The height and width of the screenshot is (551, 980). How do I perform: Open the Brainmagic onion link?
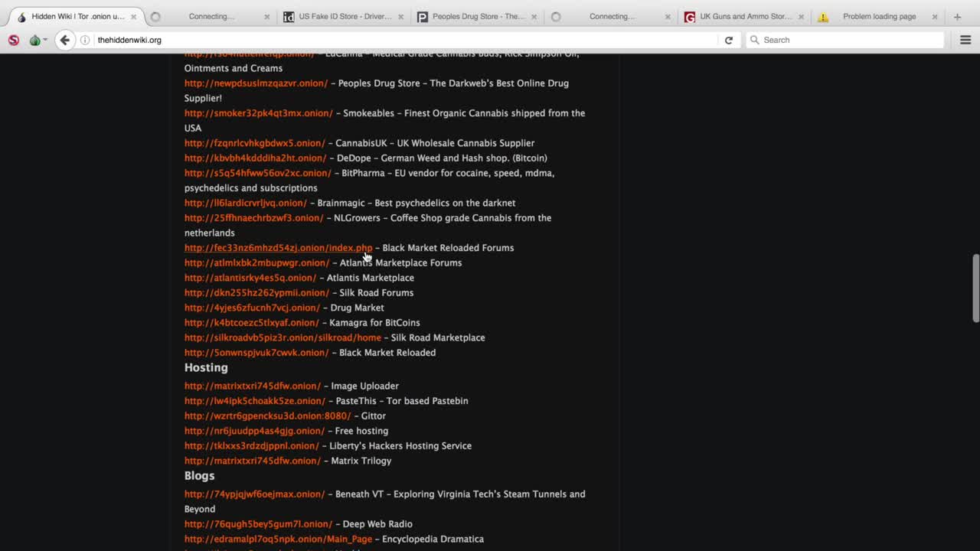point(246,203)
